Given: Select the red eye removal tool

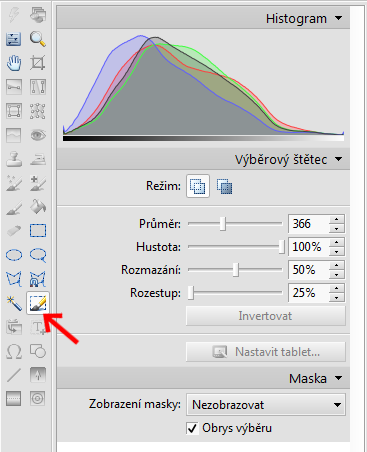Looking at the screenshot, I should 38,135.
